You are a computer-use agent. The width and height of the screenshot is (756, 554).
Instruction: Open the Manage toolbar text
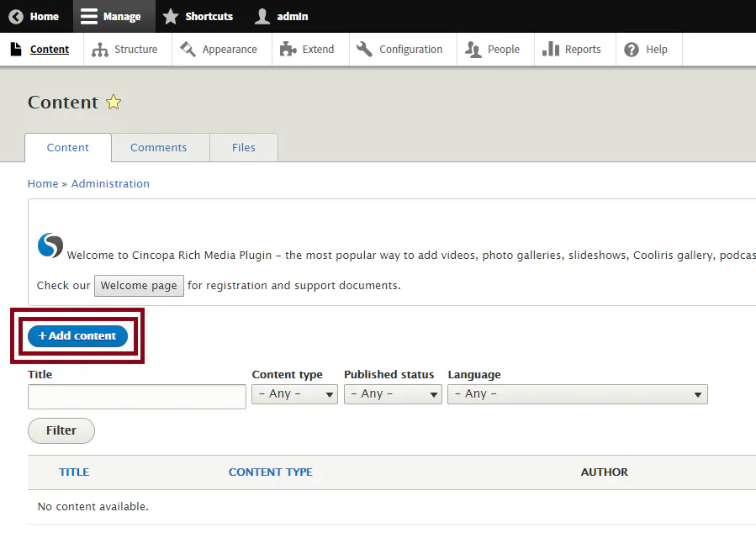(122, 17)
